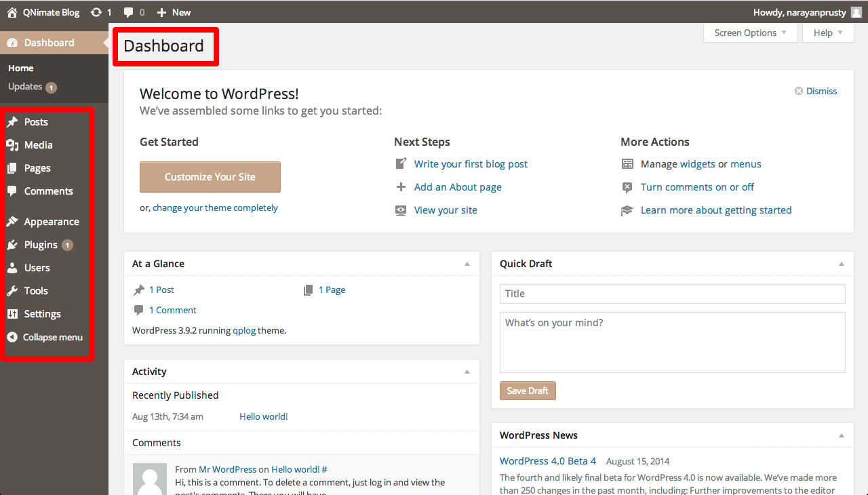The width and height of the screenshot is (868, 495).
Task: Click the View your site link
Action: tap(446, 210)
